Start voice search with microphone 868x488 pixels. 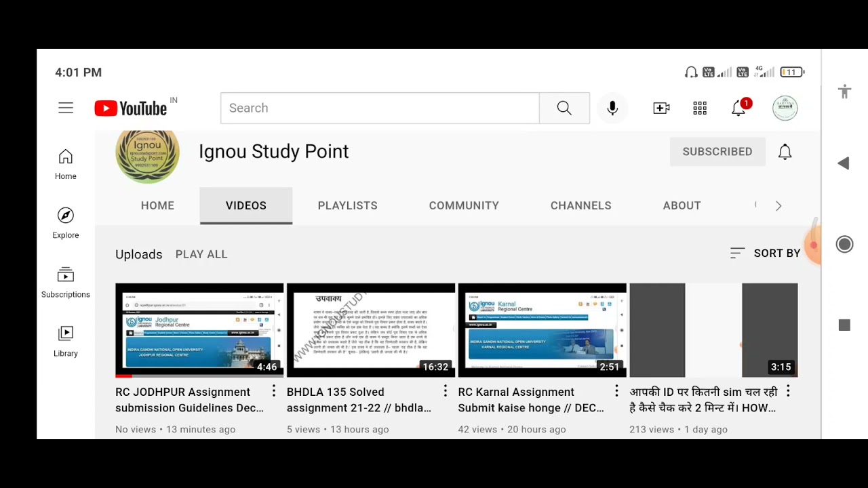click(612, 108)
